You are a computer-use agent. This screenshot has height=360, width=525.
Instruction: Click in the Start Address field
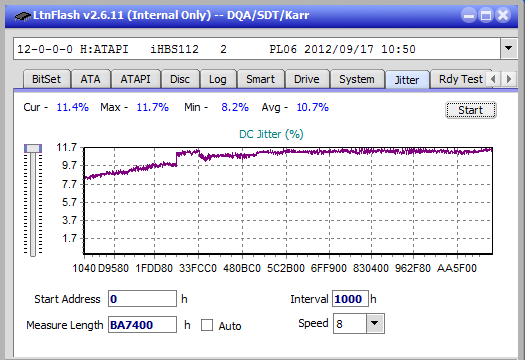142,299
